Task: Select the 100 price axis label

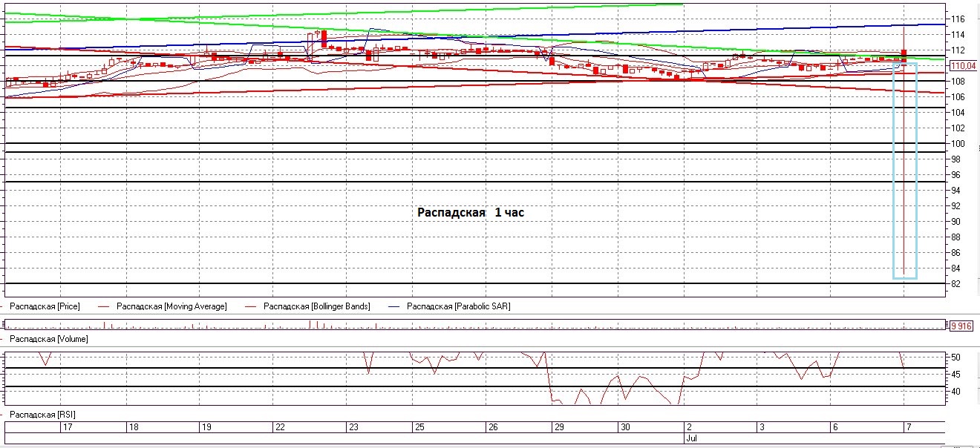Action: coord(957,144)
